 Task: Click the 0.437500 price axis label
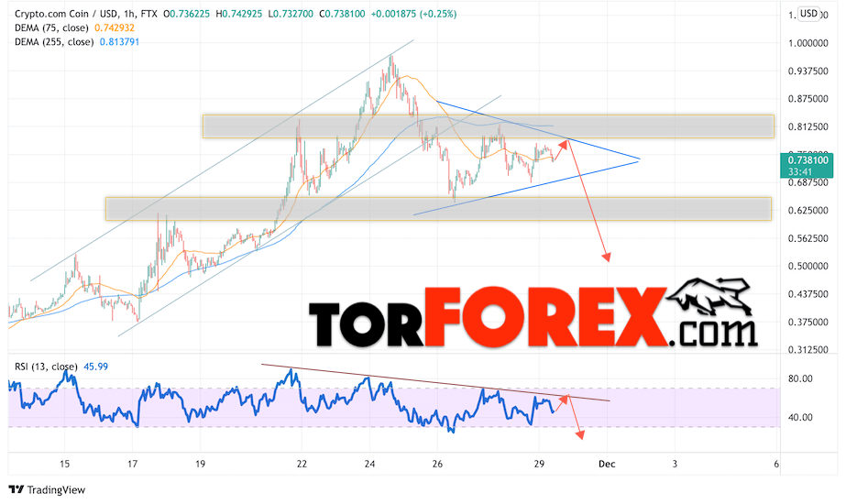tap(808, 294)
